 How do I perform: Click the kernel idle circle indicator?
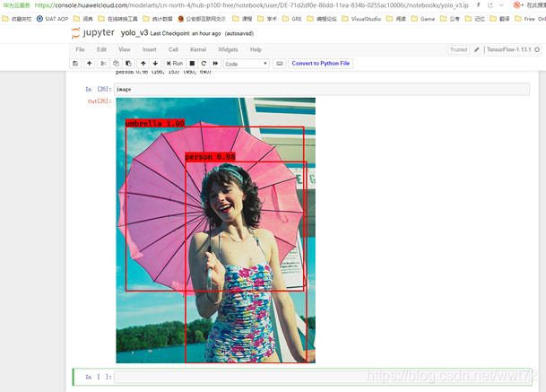coord(537,50)
